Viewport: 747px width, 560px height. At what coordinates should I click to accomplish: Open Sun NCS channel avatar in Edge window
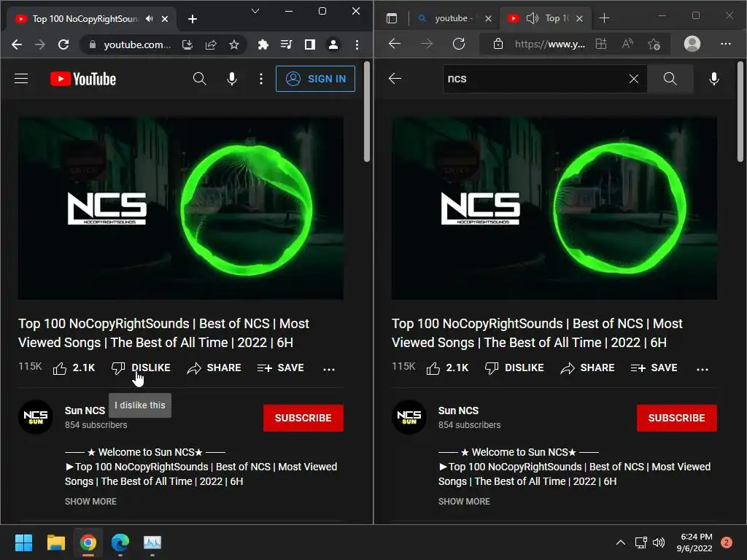409,417
